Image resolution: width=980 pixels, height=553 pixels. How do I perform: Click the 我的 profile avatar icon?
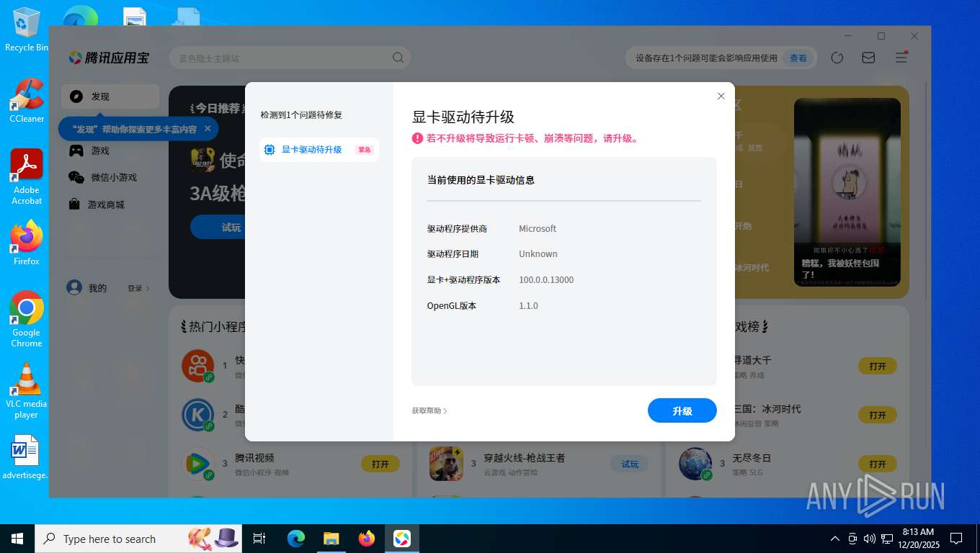(74, 287)
